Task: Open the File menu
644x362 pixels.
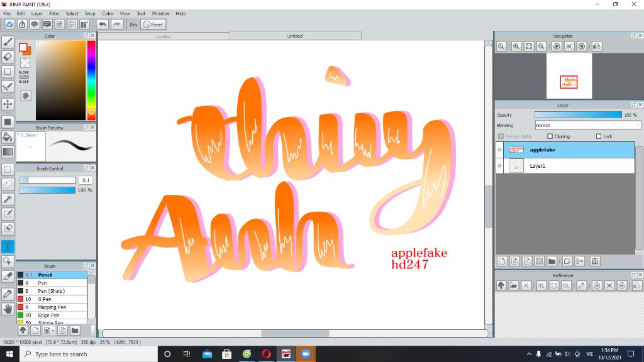Action: (7, 14)
